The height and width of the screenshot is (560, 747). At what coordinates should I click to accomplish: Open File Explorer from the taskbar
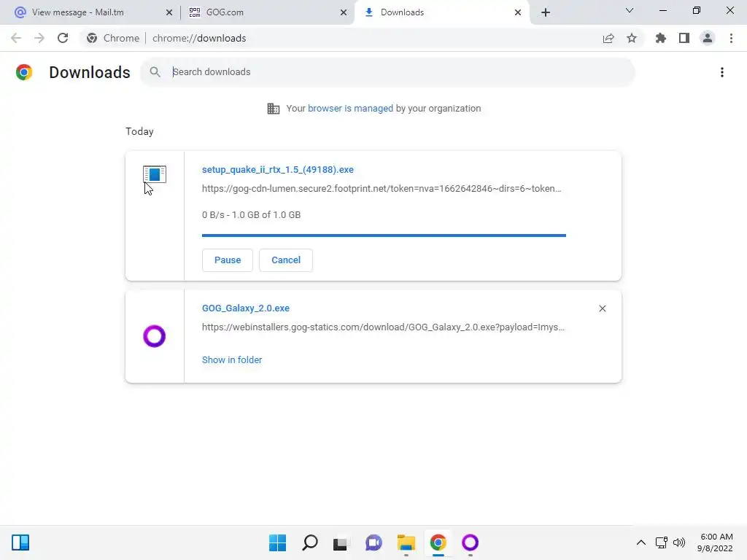(406, 542)
